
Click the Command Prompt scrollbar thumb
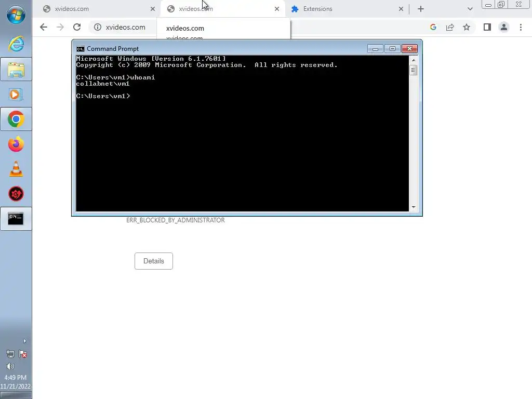413,70
